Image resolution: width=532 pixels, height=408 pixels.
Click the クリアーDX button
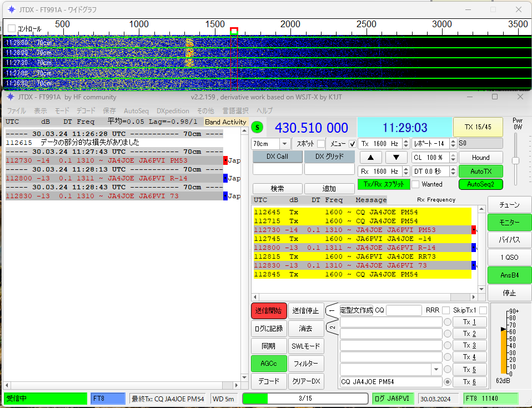tap(305, 381)
